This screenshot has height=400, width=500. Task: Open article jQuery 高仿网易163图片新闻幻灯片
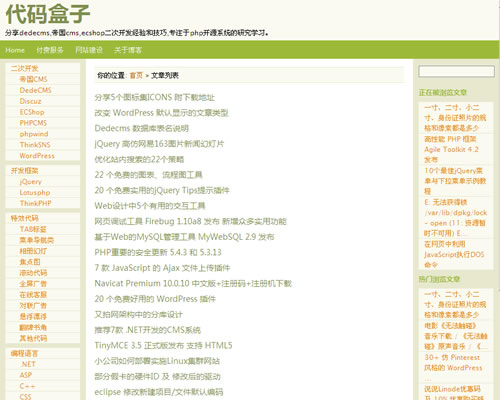pos(159,144)
